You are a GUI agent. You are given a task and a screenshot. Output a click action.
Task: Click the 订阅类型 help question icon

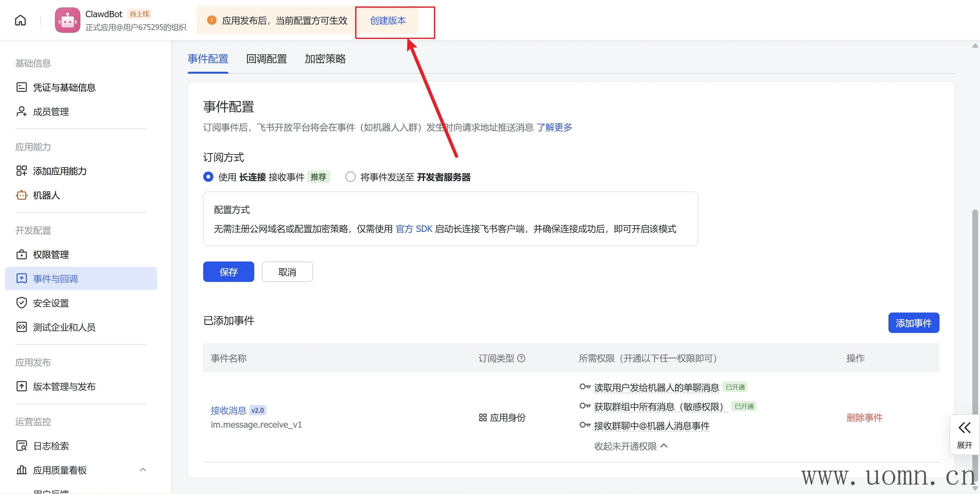point(522,358)
